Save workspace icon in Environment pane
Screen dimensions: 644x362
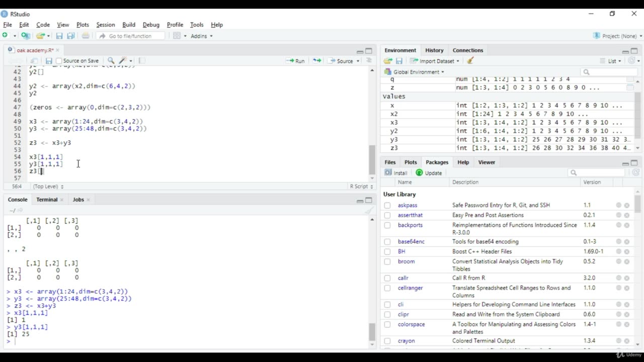[x=399, y=61]
